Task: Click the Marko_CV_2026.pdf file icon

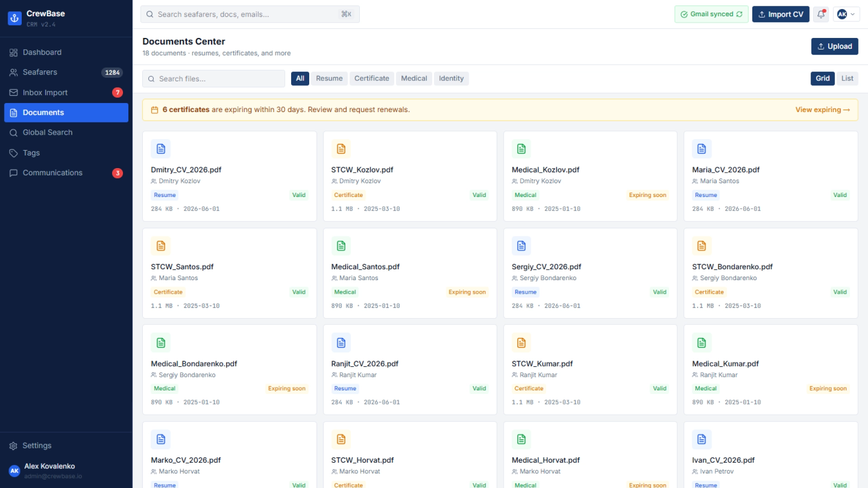Action: pyautogui.click(x=160, y=439)
